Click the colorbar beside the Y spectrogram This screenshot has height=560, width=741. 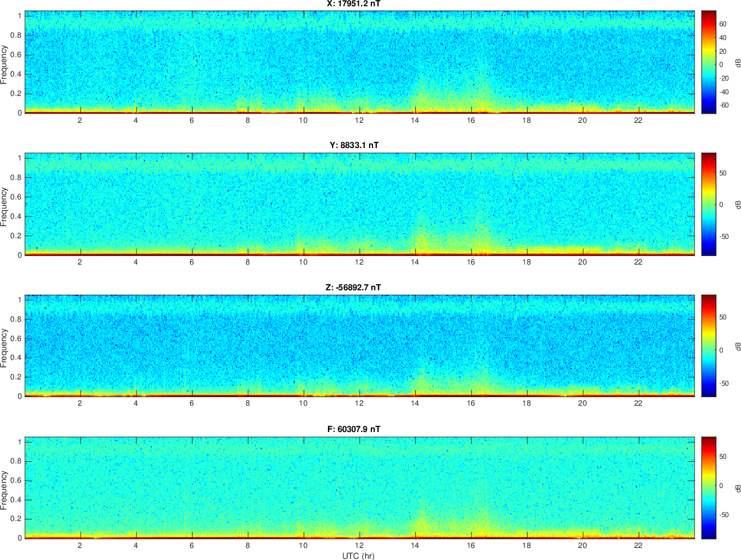708,204
